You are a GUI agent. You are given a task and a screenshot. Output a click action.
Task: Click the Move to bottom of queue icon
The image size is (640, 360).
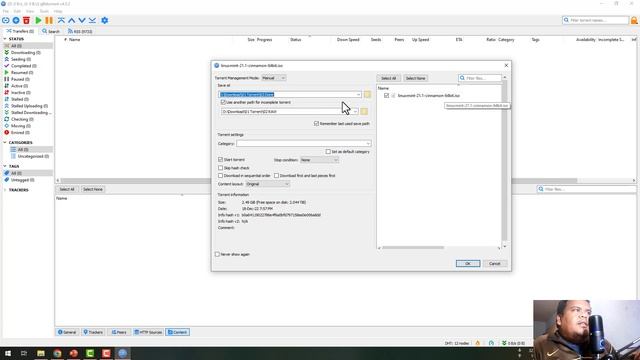(x=93, y=20)
